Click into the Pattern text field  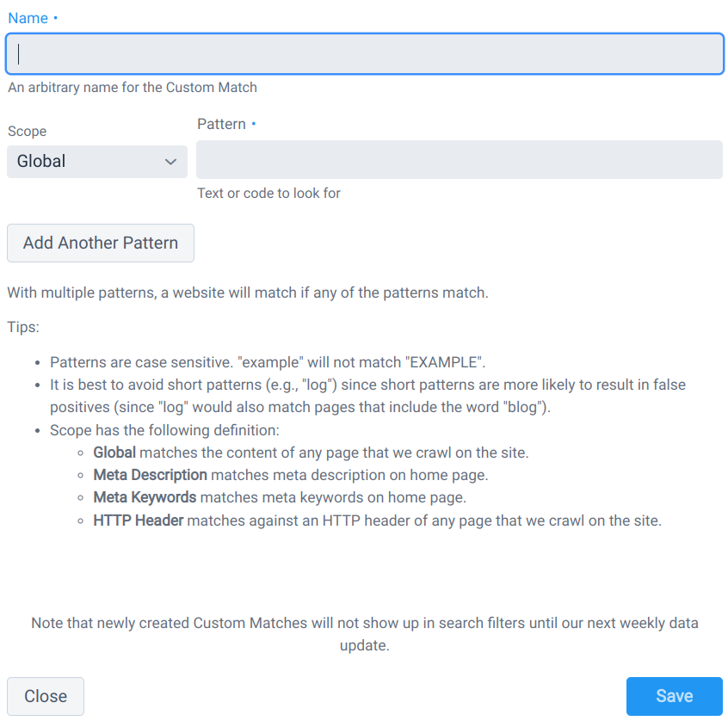[x=460, y=160]
